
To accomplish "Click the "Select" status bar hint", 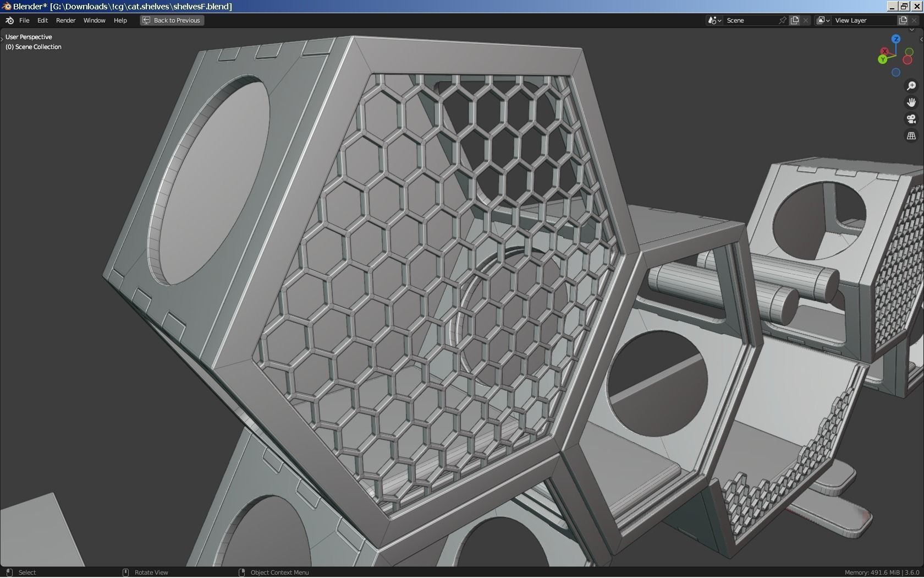I will [27, 572].
